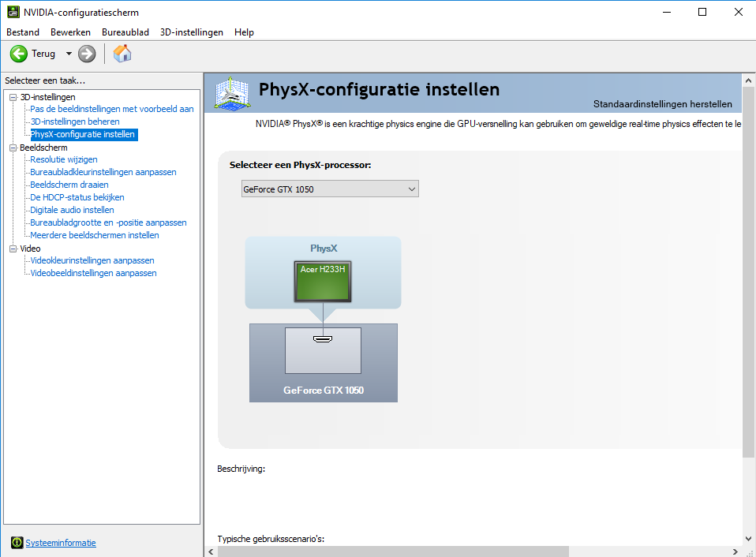Open the Help menu
The width and height of the screenshot is (756, 557).
click(244, 32)
